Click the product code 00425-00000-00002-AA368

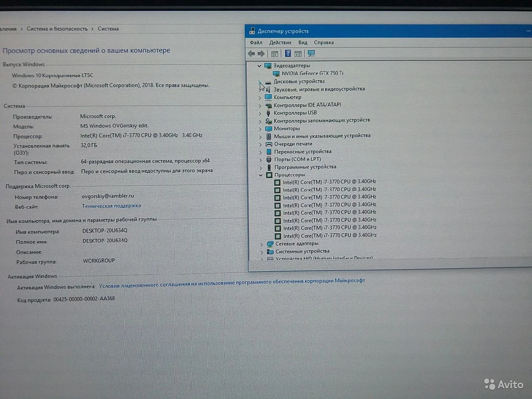click(84, 299)
